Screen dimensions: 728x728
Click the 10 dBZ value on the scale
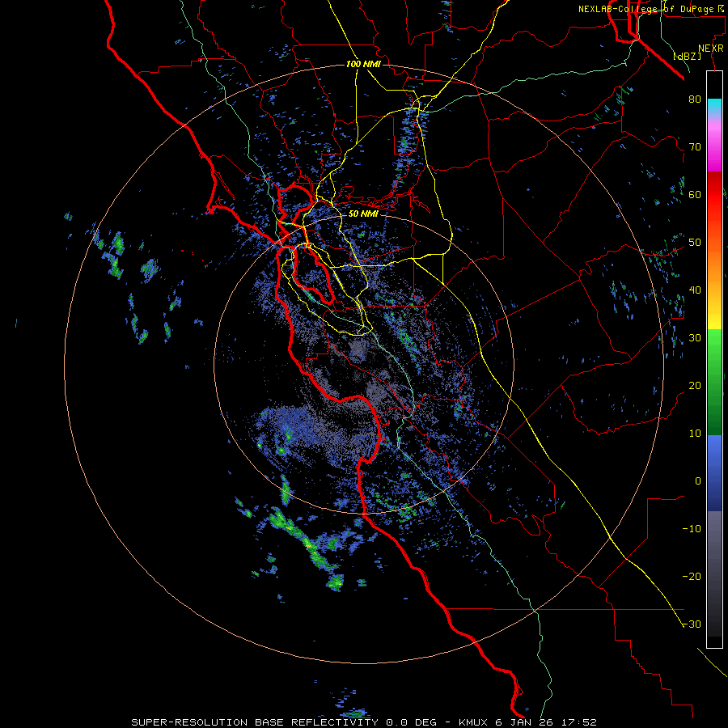point(695,434)
